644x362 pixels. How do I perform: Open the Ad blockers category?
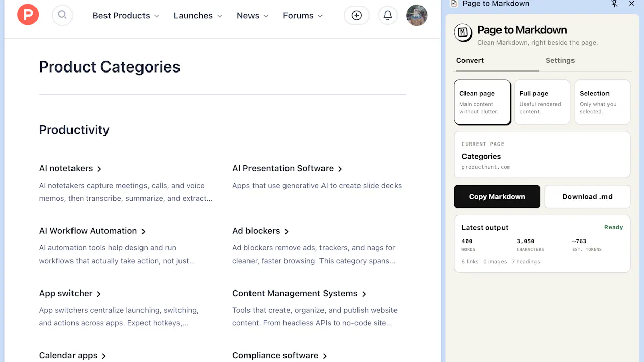261,231
